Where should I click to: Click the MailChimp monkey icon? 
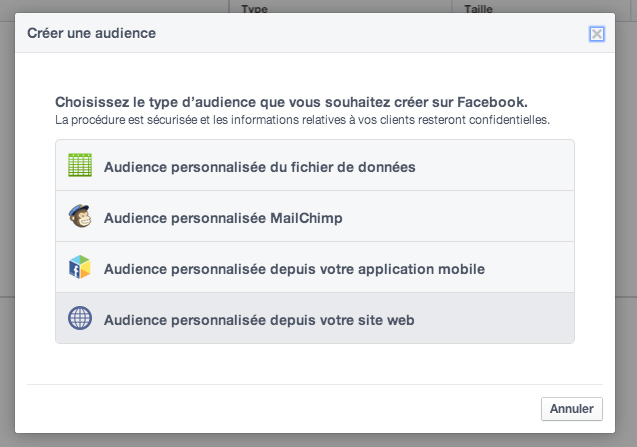coord(80,216)
